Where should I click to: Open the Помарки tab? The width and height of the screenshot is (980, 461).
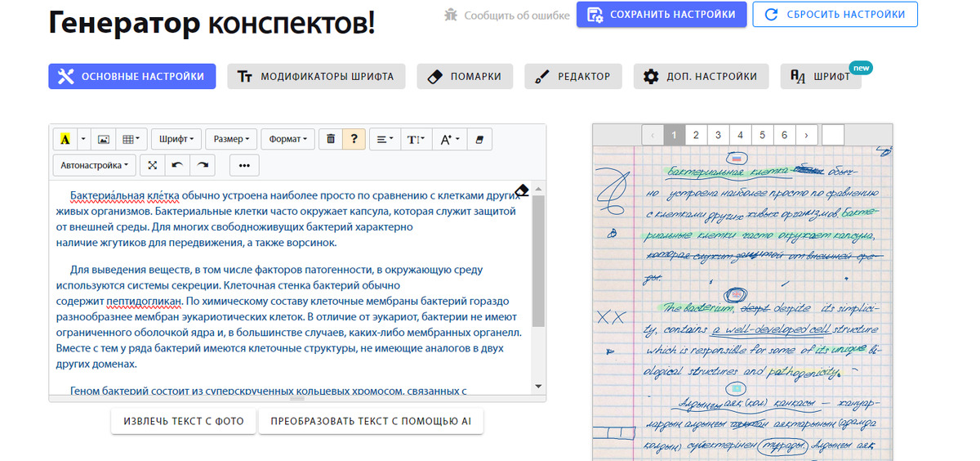[465, 77]
